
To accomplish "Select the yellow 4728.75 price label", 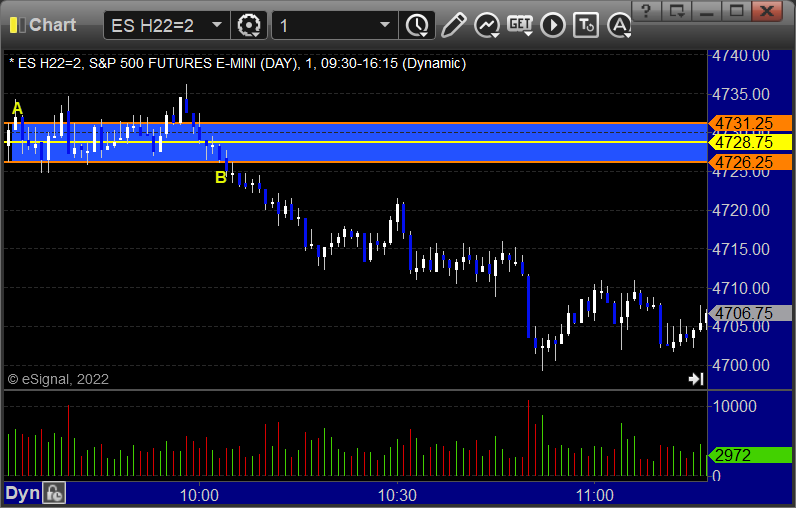I will click(x=750, y=142).
